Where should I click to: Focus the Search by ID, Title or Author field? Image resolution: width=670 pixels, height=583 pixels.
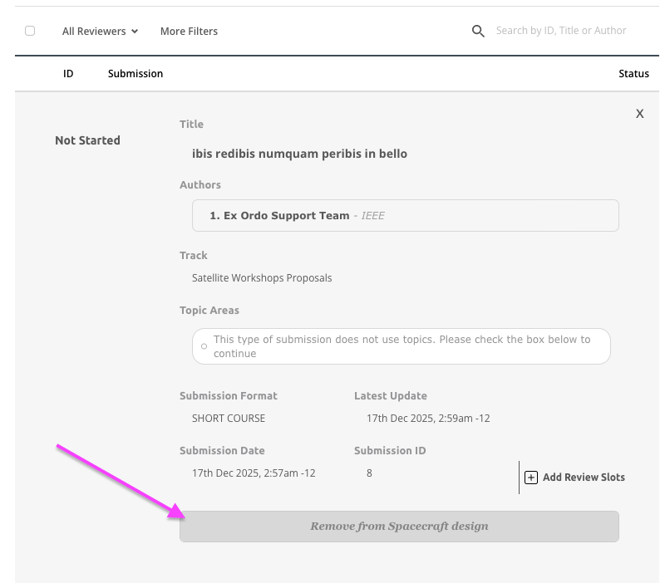tap(561, 31)
